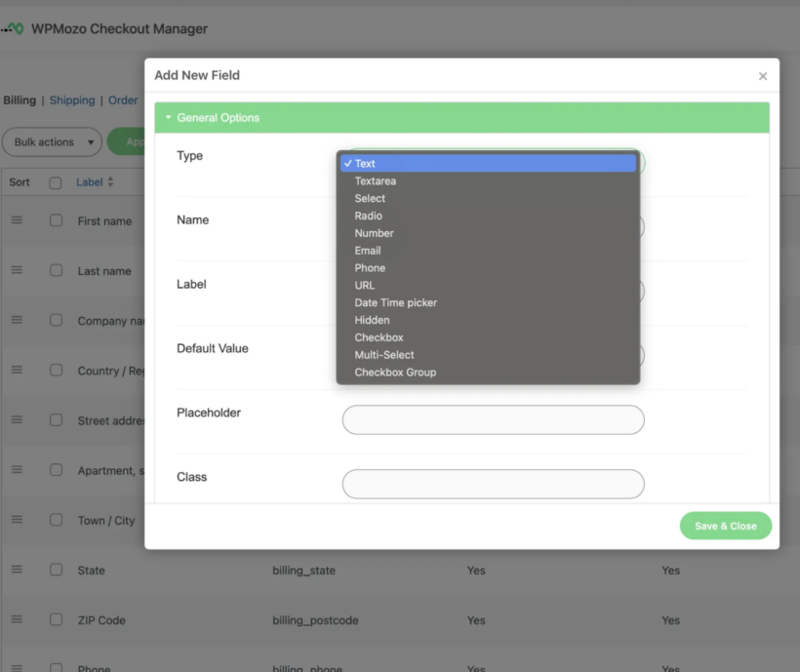The height and width of the screenshot is (672, 800).
Task: Open the Shipping fields link
Action: click(x=72, y=100)
